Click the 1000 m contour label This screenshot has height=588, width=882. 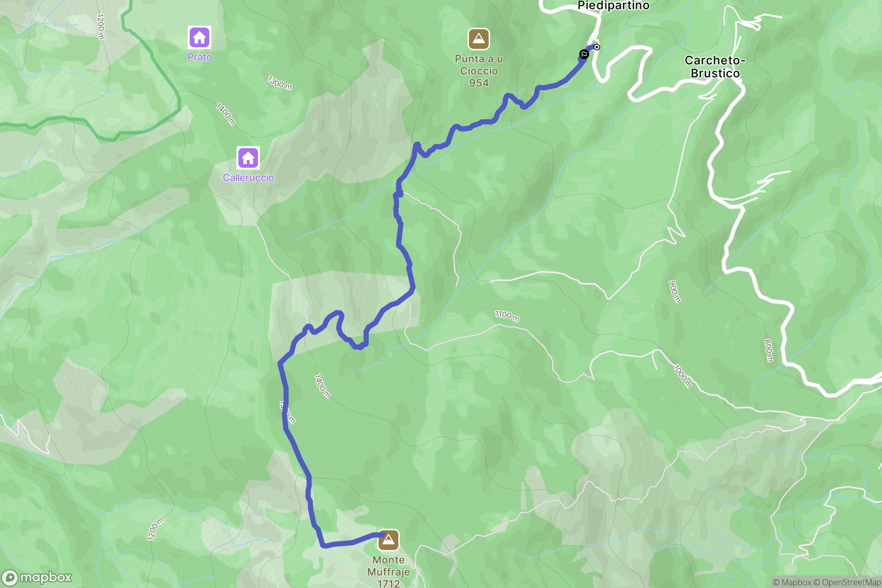(682, 376)
